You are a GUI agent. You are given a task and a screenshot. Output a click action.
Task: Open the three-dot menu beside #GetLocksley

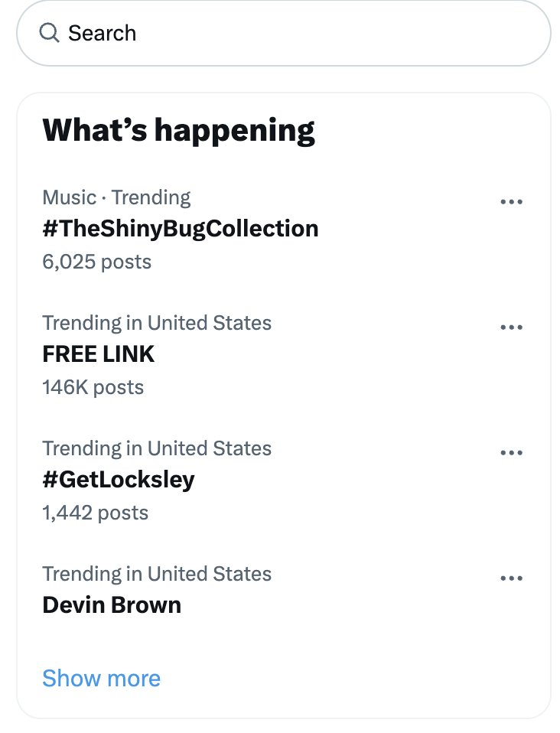(510, 453)
